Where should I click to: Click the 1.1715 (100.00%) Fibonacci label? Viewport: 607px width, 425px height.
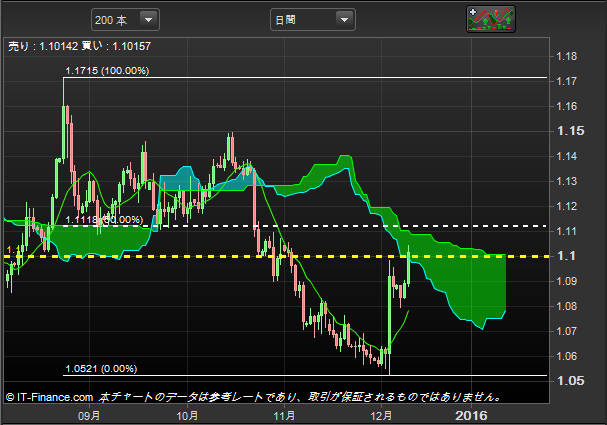[107, 71]
